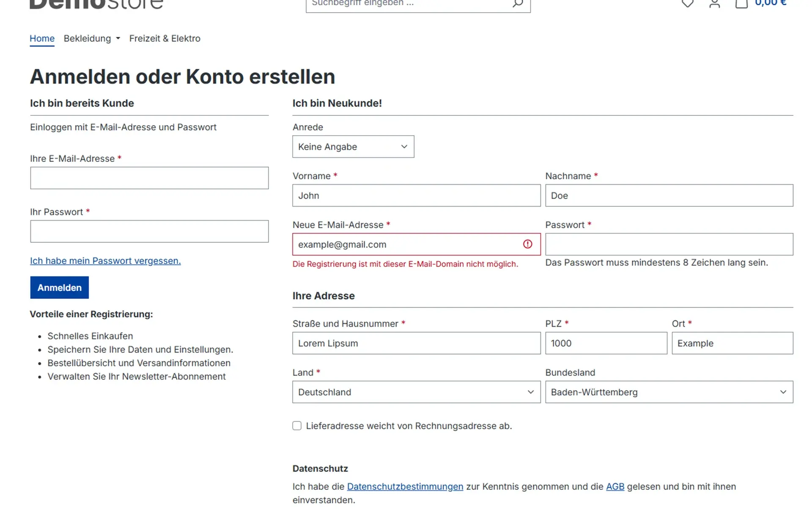Screen dimensions: 812x511
Task: Tick the differing shipping address checkbox
Action: pyautogui.click(x=297, y=426)
